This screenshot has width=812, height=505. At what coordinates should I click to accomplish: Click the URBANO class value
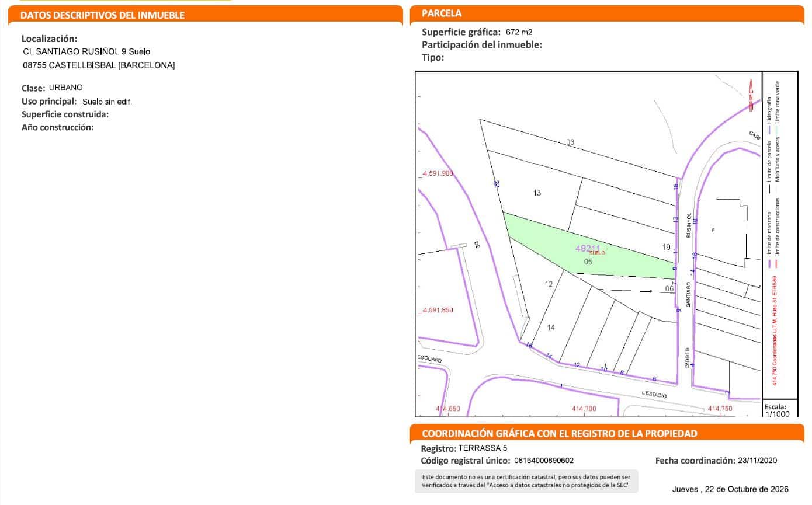coord(66,88)
